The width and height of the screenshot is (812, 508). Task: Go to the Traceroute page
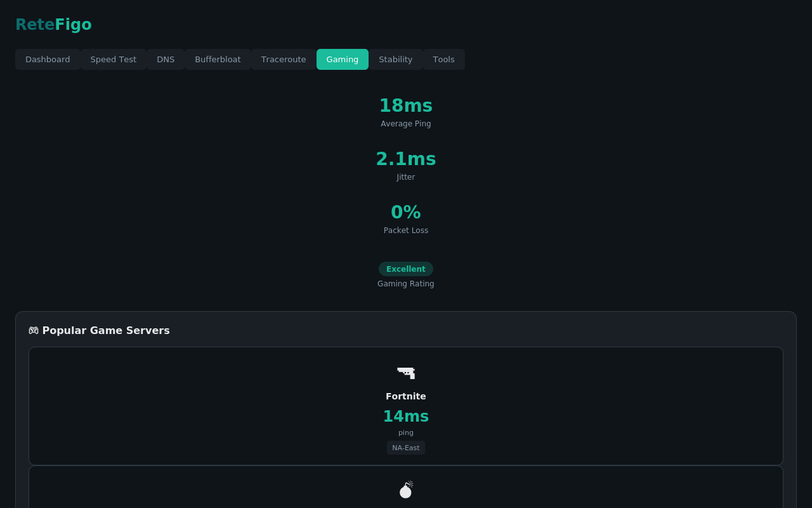click(283, 59)
